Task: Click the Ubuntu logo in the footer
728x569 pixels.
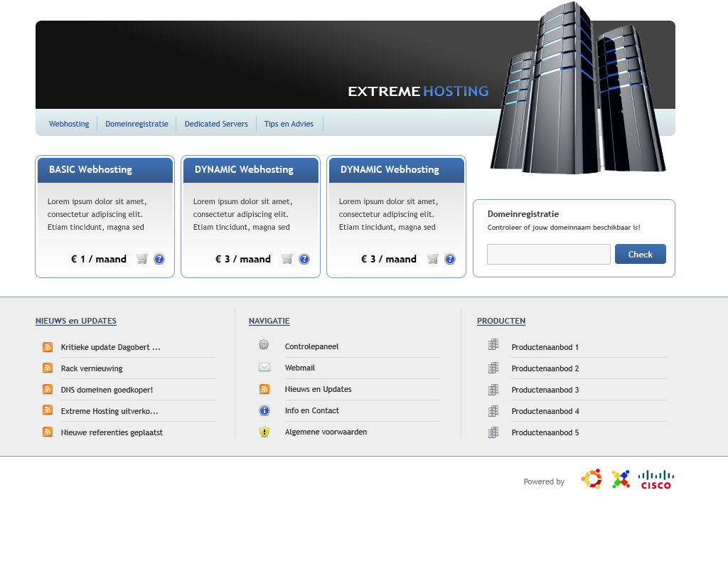Action: click(x=592, y=479)
